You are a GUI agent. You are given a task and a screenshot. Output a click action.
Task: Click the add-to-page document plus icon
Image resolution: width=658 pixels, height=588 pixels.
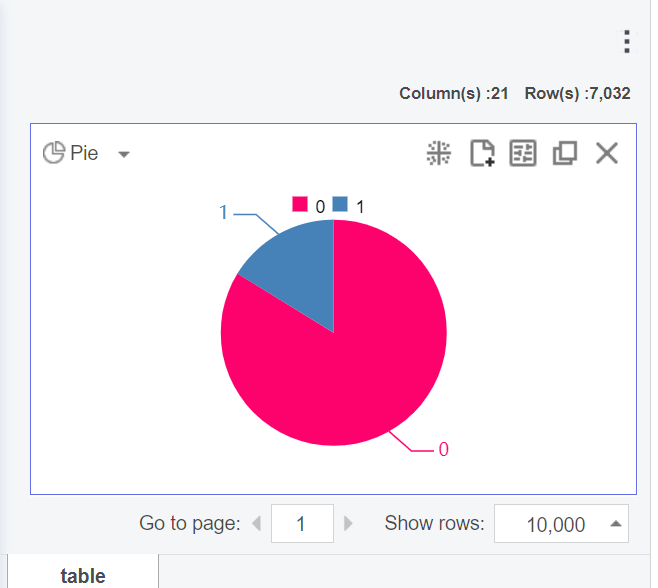click(x=482, y=153)
